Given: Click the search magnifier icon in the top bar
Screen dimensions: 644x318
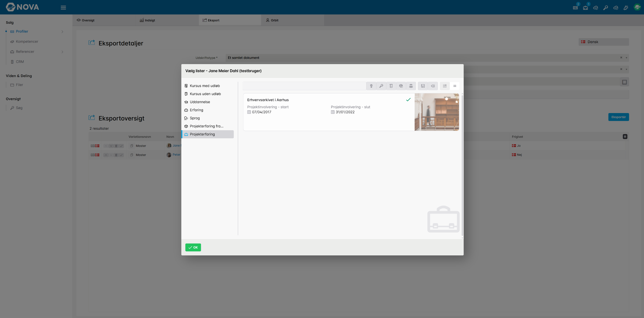Looking at the screenshot, I should click(x=605, y=8).
